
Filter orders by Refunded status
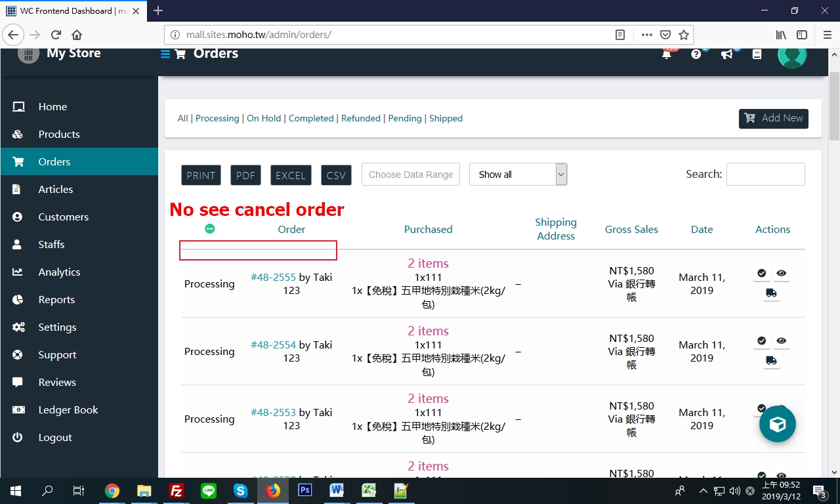[x=361, y=119]
